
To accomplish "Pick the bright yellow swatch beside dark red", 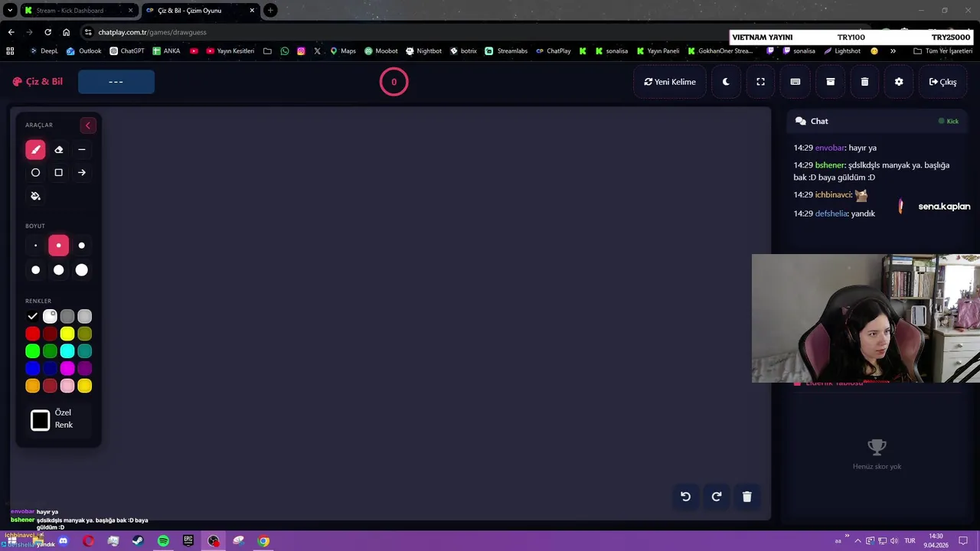I will coord(67,334).
